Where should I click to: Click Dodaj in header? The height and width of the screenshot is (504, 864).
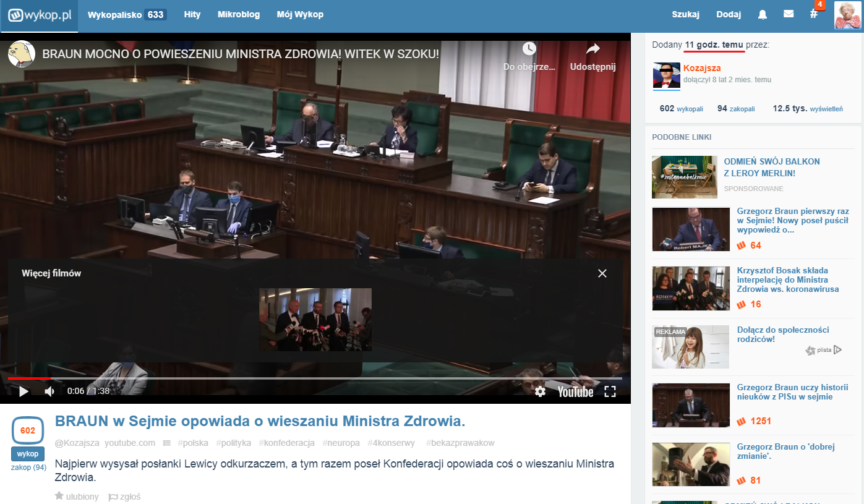(729, 14)
